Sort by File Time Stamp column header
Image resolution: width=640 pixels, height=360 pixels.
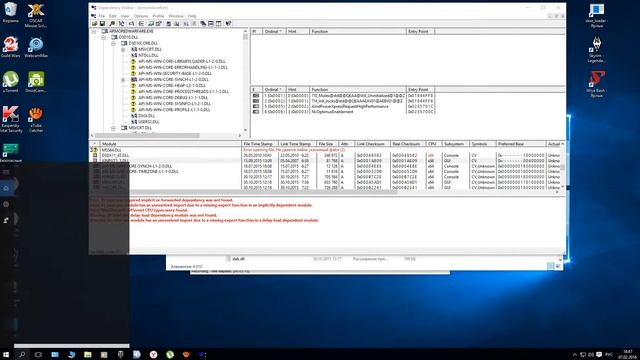coord(260,144)
